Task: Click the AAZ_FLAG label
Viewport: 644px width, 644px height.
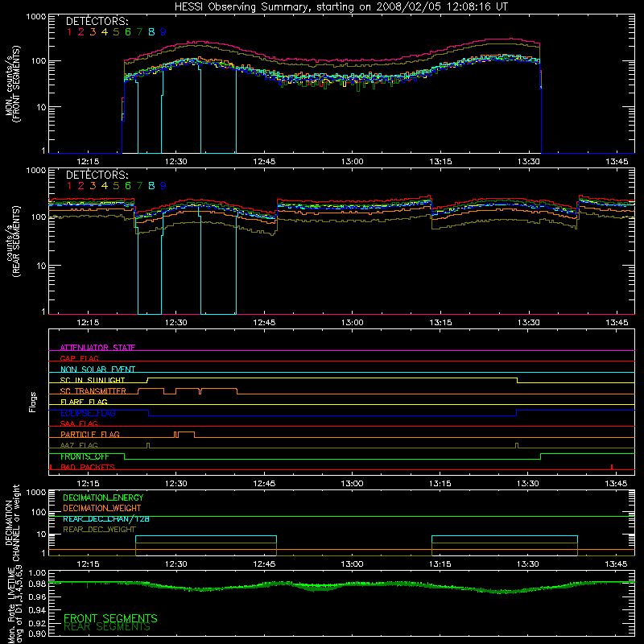Action: click(79, 445)
